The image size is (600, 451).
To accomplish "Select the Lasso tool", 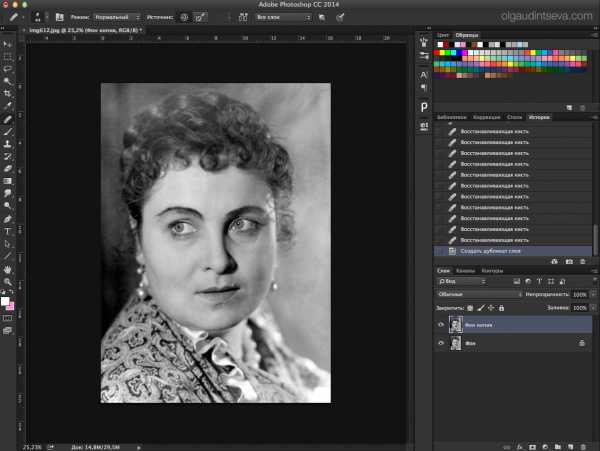I will (x=7, y=69).
